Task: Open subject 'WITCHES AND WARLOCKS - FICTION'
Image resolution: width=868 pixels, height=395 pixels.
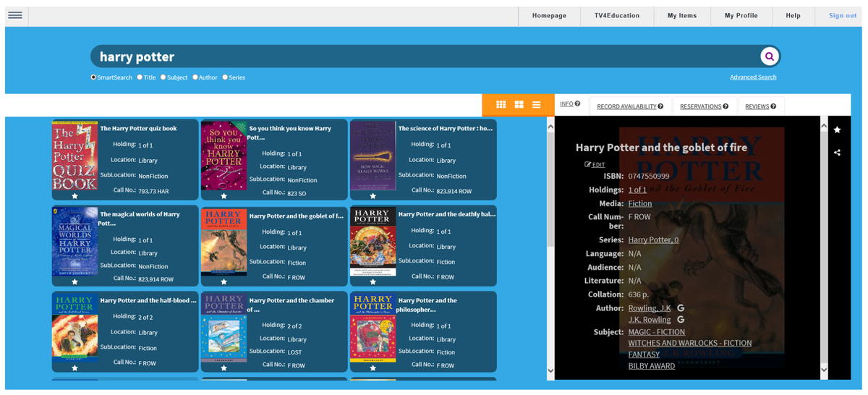Action: click(690, 343)
